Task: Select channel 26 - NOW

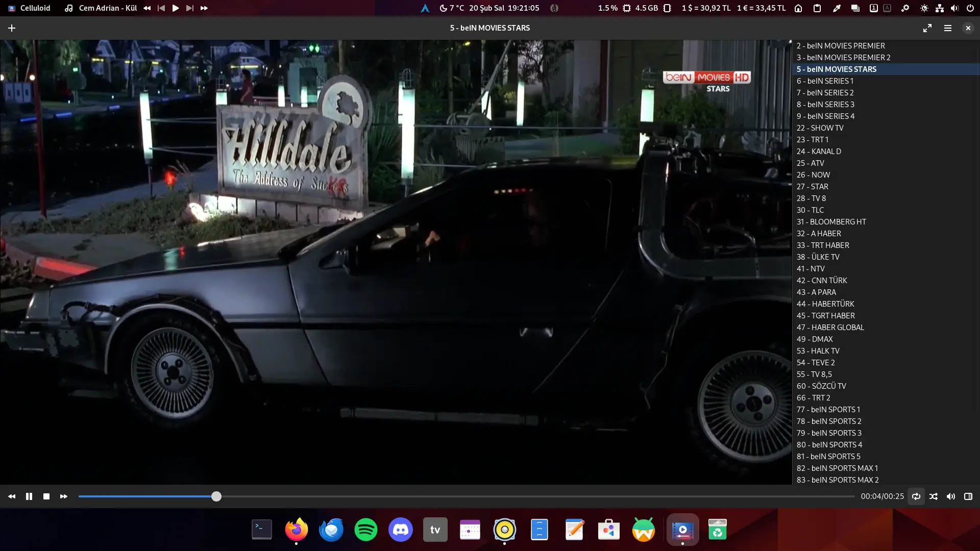Action: [886, 175]
